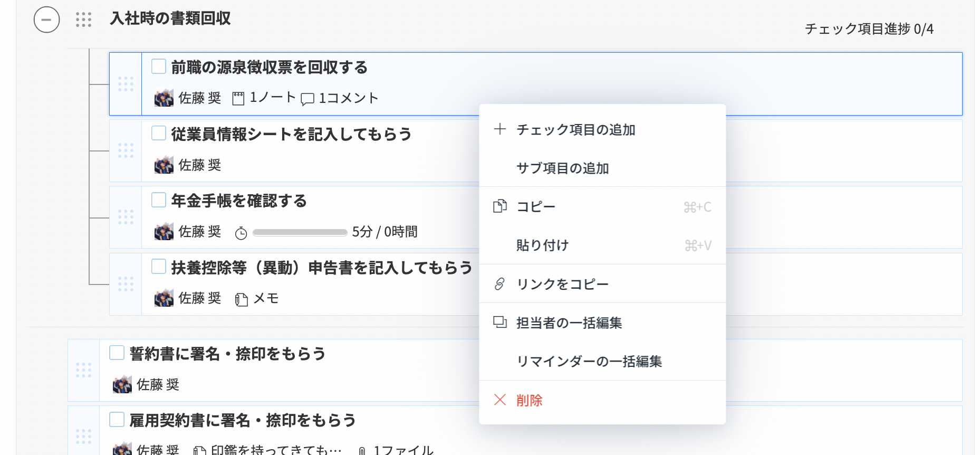This screenshot has height=455, width=980.
Task: Click drag handle beside 入社時の書類回収 title
Action: pyautogui.click(x=83, y=20)
